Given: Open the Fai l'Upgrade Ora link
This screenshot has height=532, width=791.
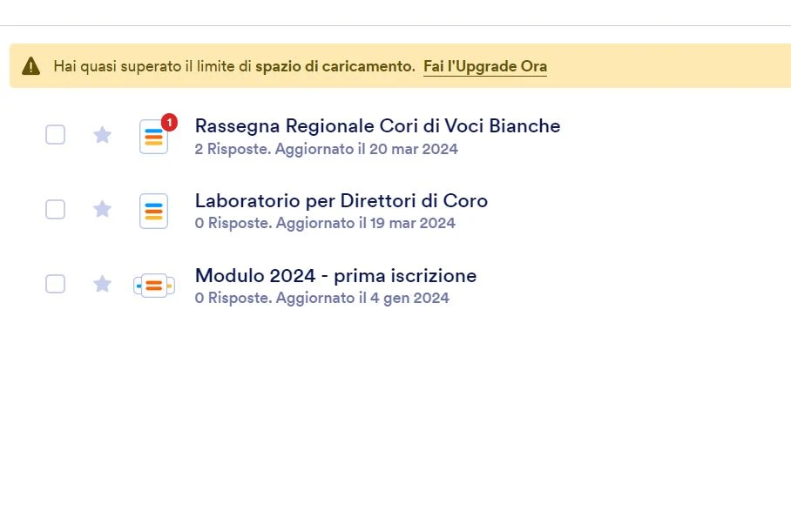Looking at the screenshot, I should click(x=485, y=65).
